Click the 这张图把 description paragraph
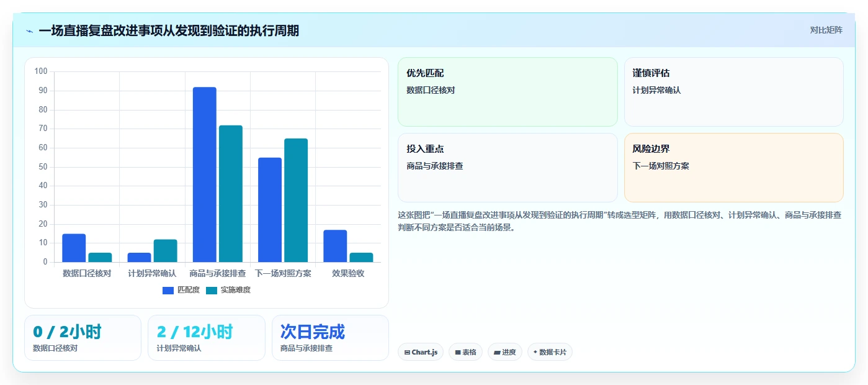This screenshot has width=868, height=385. [x=619, y=221]
